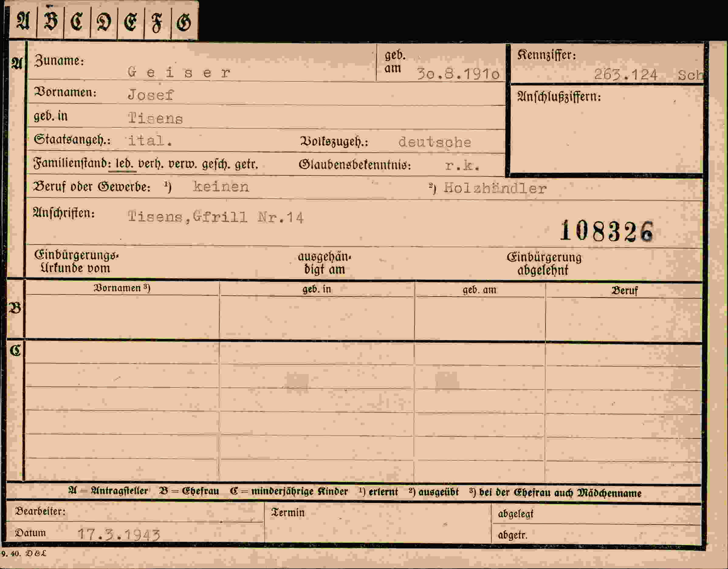The width and height of the screenshot is (728, 569).
Task: Click the stamped number '108326'
Action: (x=606, y=231)
